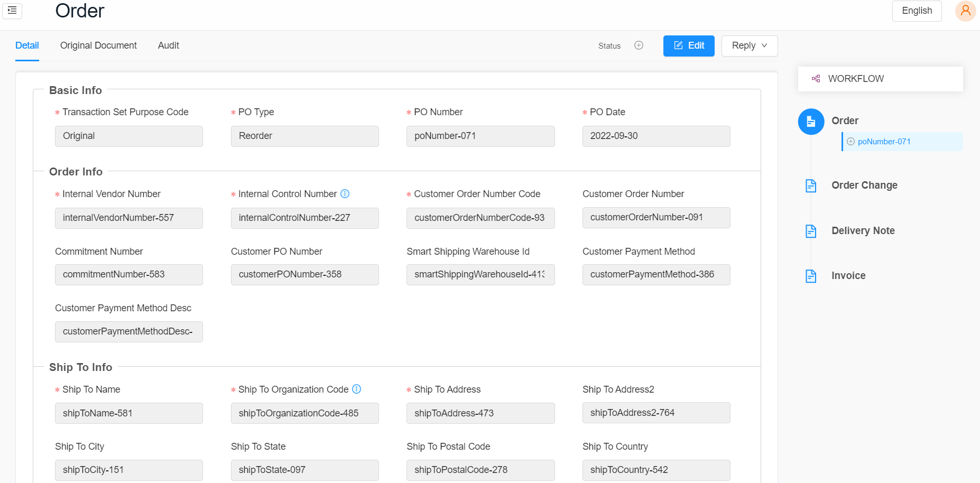
Task: Select Delivery Note in workflow
Action: coord(863,231)
